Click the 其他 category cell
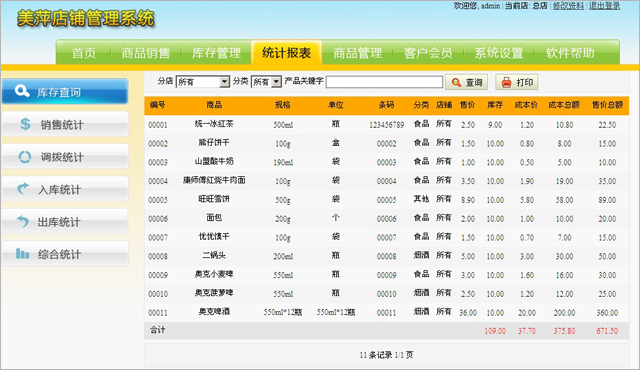The width and height of the screenshot is (640, 370). click(421, 199)
